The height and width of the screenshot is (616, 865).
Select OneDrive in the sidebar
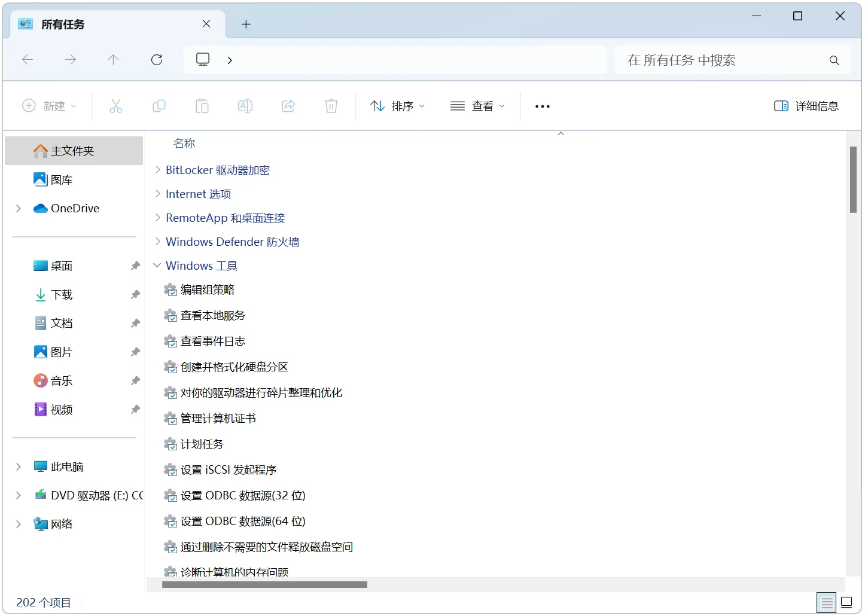click(74, 208)
